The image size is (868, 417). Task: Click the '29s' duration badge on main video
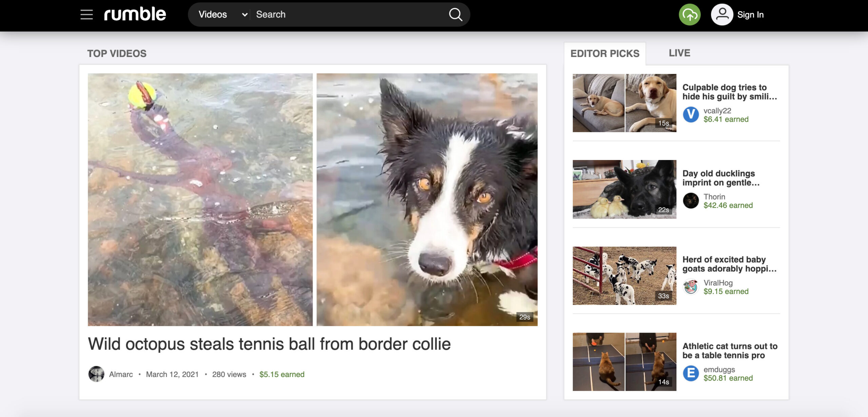coord(525,317)
